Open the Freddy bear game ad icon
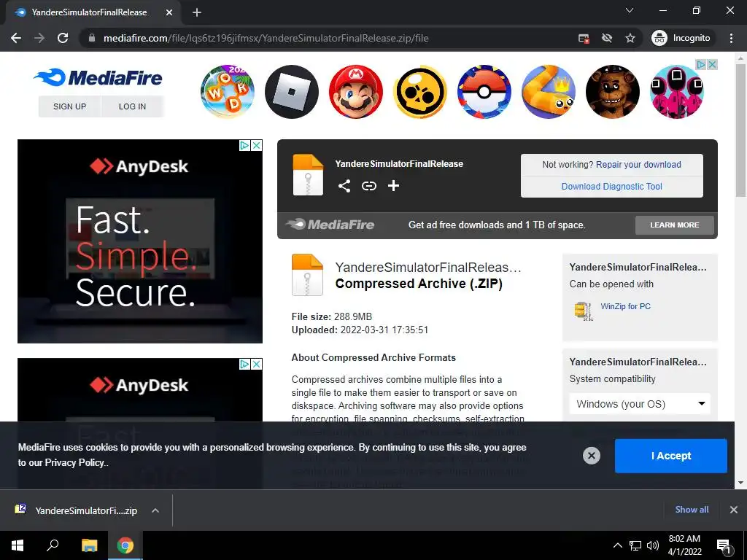This screenshot has width=747, height=560. tap(613, 91)
